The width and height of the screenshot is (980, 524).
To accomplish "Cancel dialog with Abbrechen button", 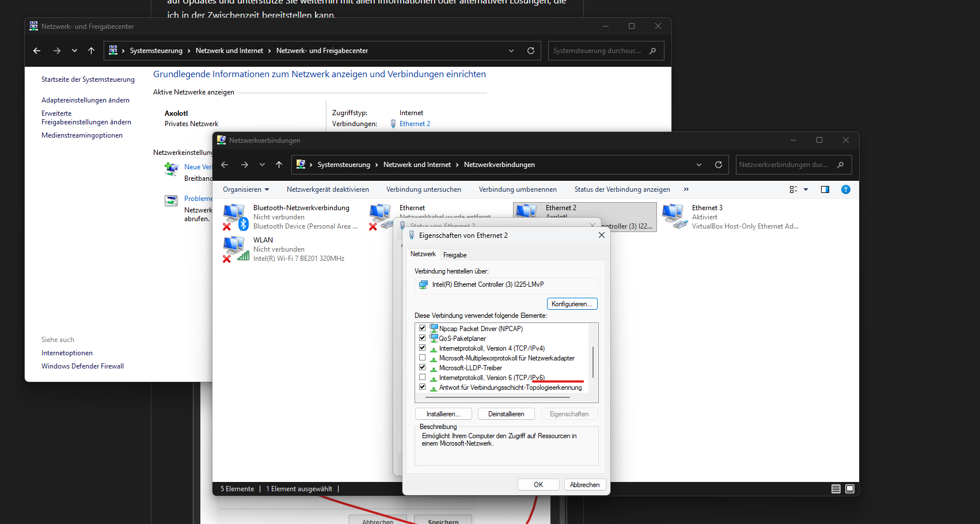I will click(x=585, y=485).
